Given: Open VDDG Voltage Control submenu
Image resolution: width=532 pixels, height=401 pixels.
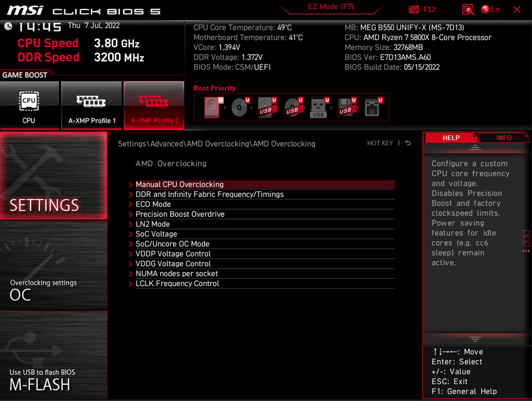Looking at the screenshot, I should (x=262, y=263).
